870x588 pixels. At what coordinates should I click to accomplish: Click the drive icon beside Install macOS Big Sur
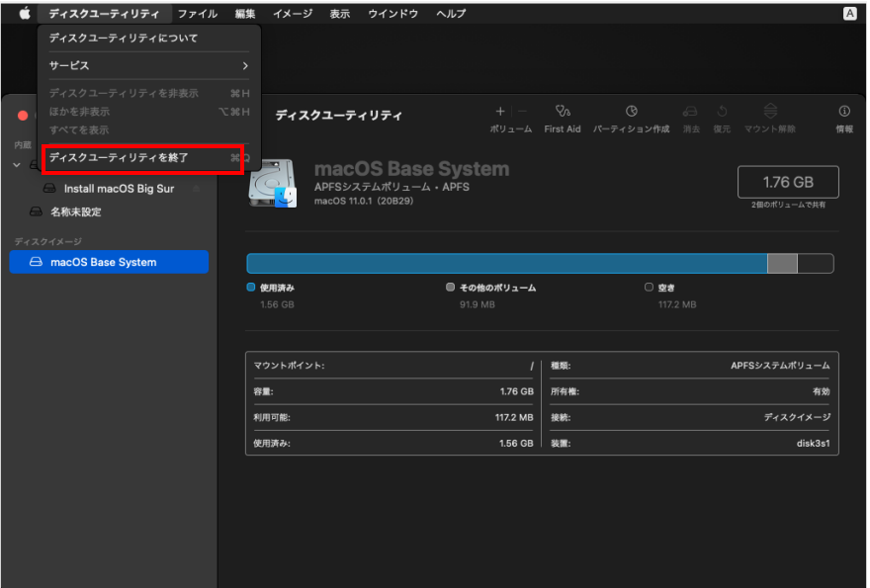pos(49,189)
